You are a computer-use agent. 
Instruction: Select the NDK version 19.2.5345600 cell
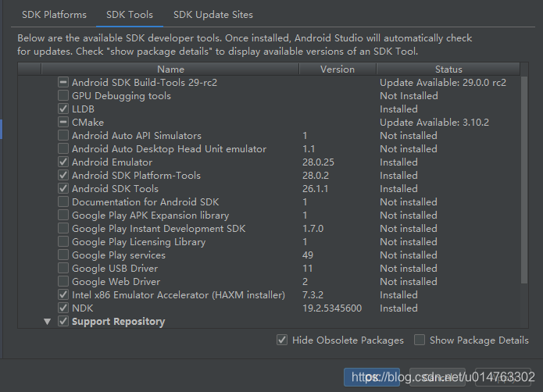(332, 308)
